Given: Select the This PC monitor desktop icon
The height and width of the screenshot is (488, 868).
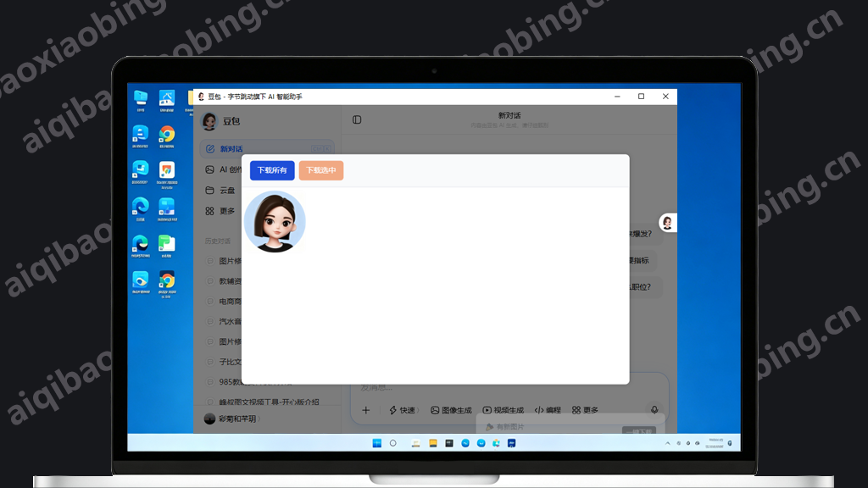Looking at the screenshot, I should pyautogui.click(x=141, y=101).
